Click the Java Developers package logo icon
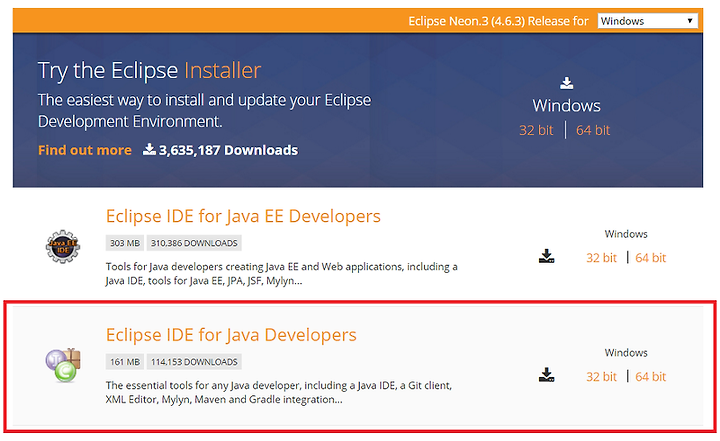The height and width of the screenshot is (441, 720). 63,365
